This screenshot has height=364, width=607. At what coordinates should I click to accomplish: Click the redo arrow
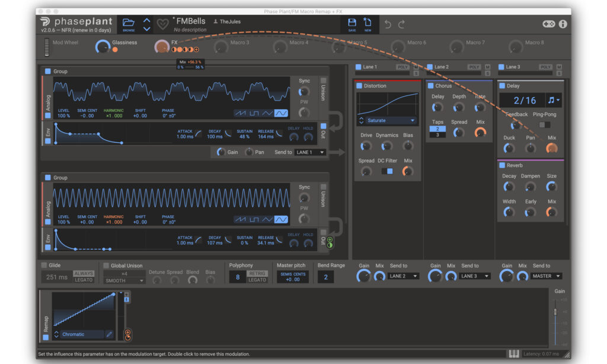coord(402,24)
